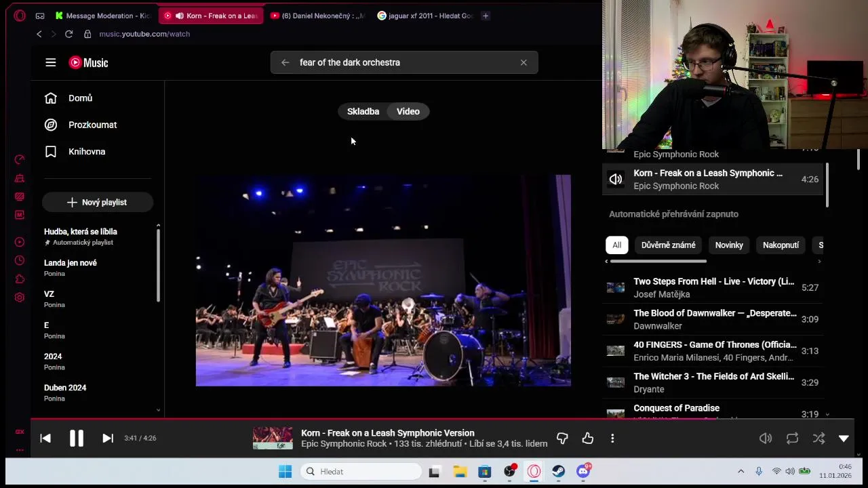Skip to the next track
This screenshot has width=868, height=488.
click(x=107, y=438)
